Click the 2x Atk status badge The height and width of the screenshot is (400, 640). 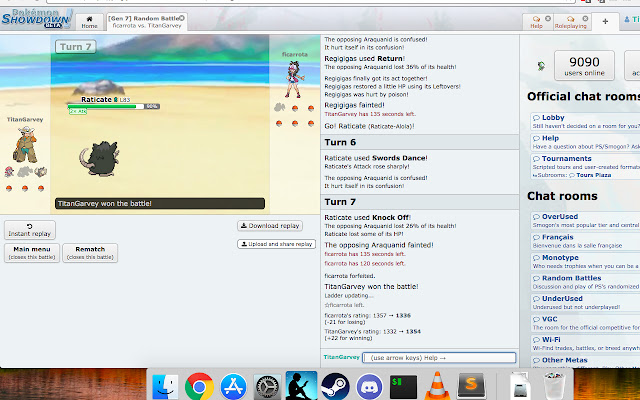pos(78,111)
